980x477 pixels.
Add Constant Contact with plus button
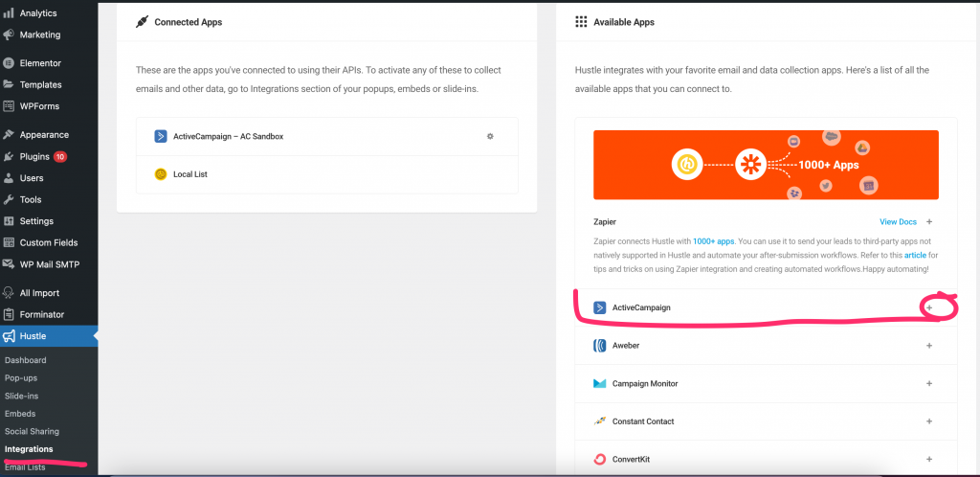click(x=929, y=421)
